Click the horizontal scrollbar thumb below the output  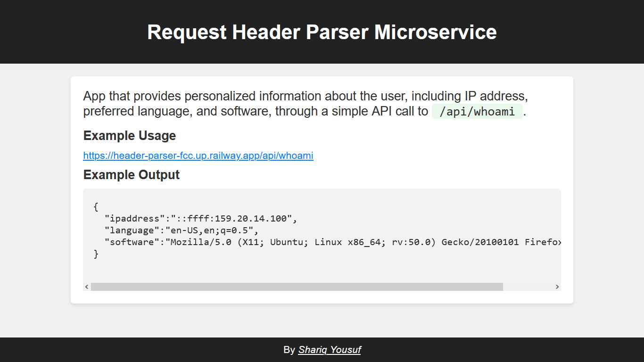[x=296, y=286]
